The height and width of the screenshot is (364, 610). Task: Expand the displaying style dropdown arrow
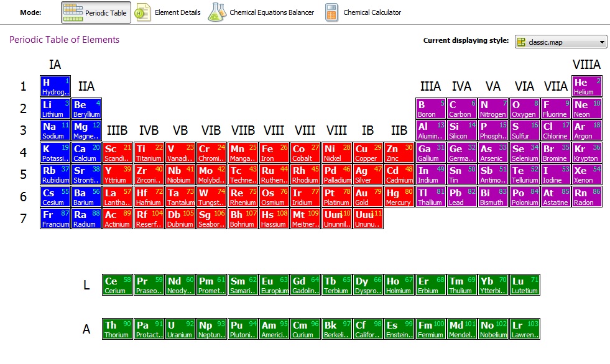[601, 42]
